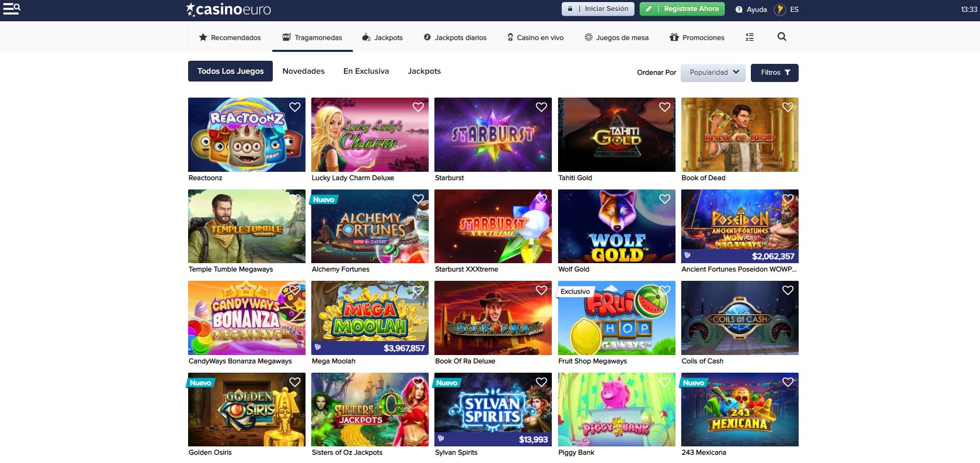Open Promociones section
The width and height of the screenshot is (980, 463).
click(697, 37)
